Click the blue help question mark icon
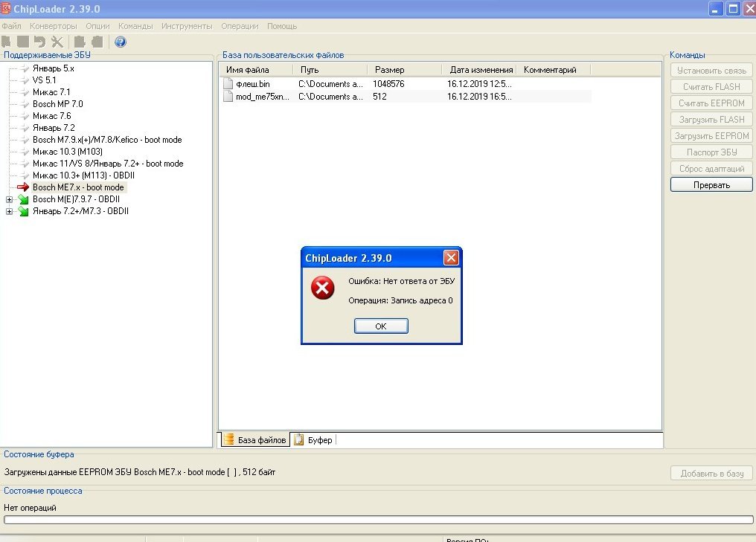Viewport: 756px width, 542px height. pyautogui.click(x=121, y=42)
